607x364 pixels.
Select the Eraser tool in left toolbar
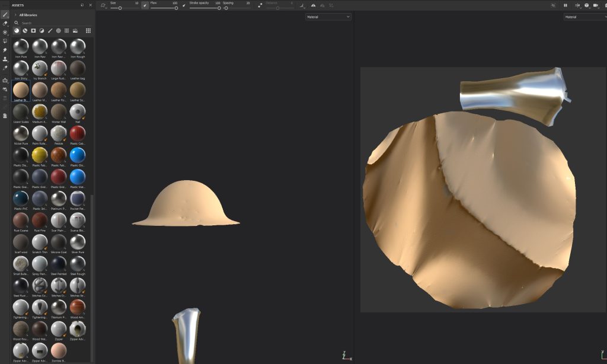pyautogui.click(x=5, y=23)
